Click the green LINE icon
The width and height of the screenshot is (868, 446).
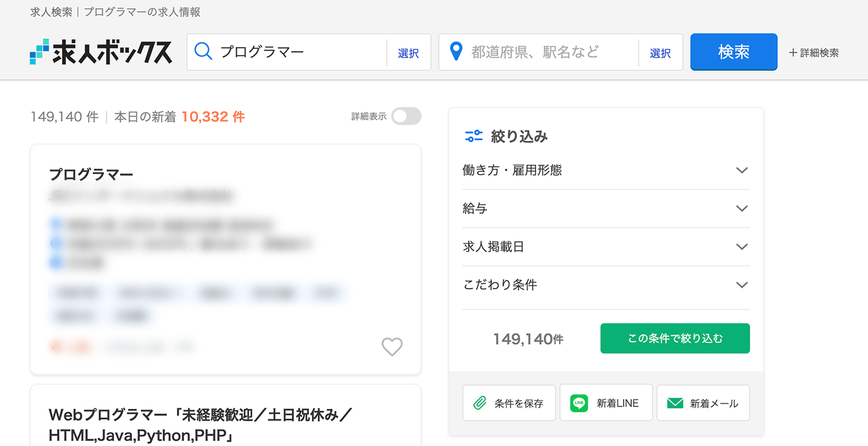point(578,403)
